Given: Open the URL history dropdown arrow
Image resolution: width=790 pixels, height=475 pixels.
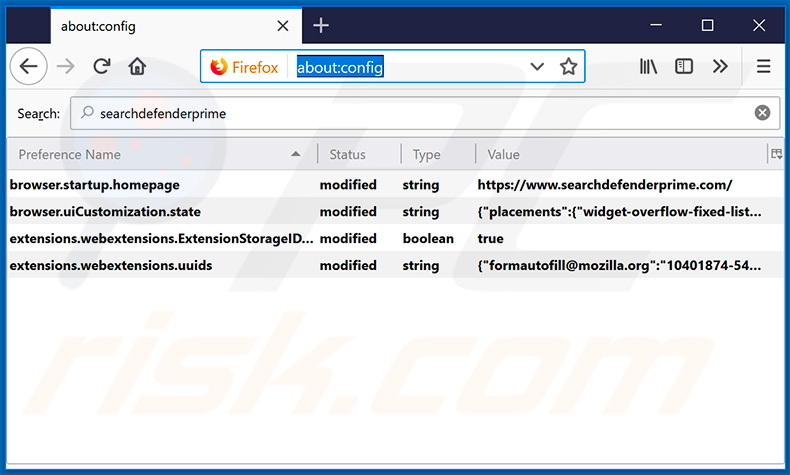Looking at the screenshot, I should (537, 67).
